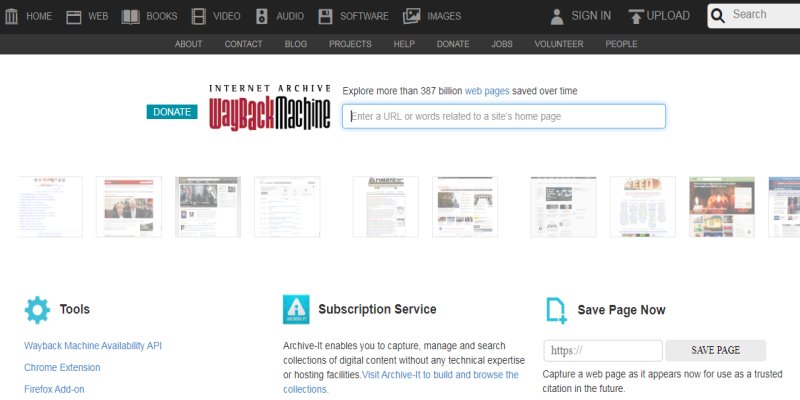Open the IMAGES section label

[444, 16]
